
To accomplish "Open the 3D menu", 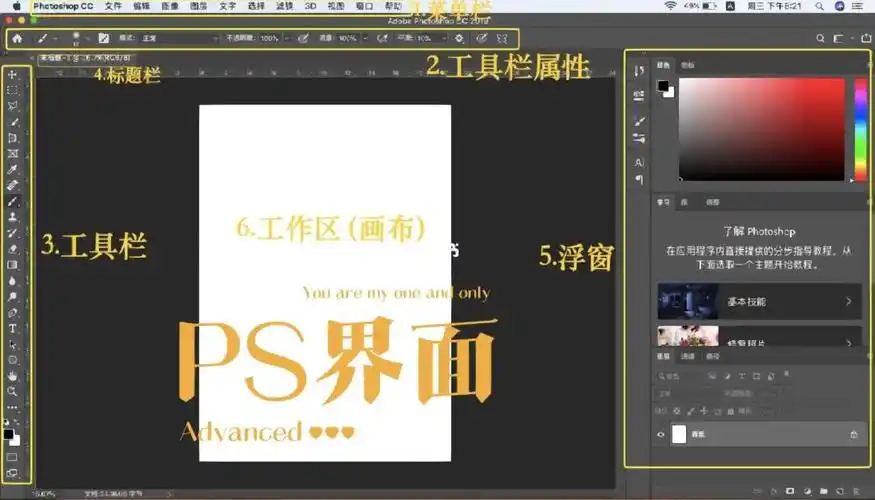I will 310,6.
